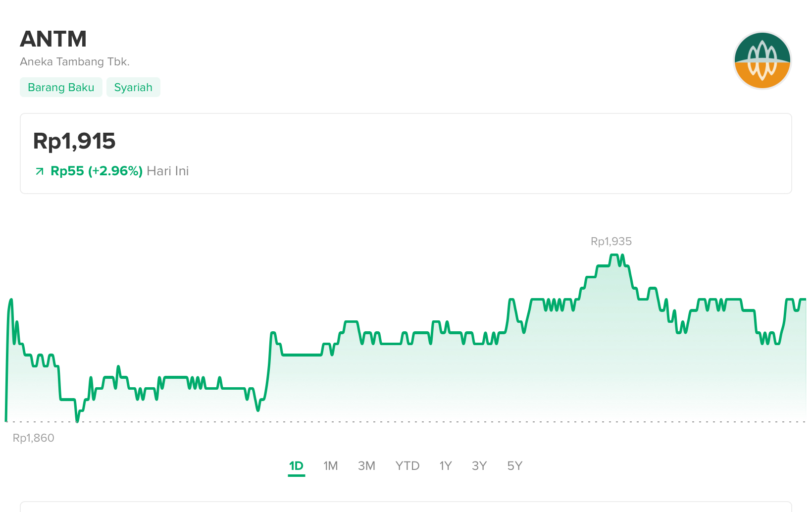Screen dimensions: 812x512
Task: View the 5Y chart range
Action: [514, 466]
